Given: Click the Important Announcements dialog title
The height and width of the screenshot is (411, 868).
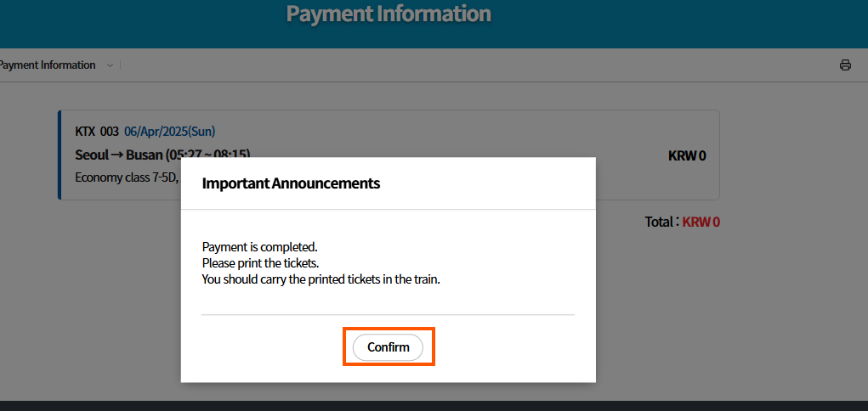Looking at the screenshot, I should point(291,183).
